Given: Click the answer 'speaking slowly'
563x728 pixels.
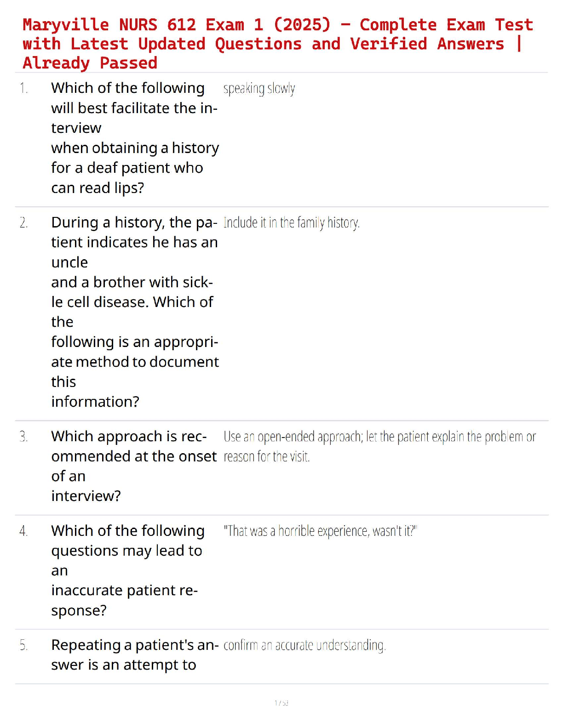Looking at the screenshot, I should click(x=259, y=88).
